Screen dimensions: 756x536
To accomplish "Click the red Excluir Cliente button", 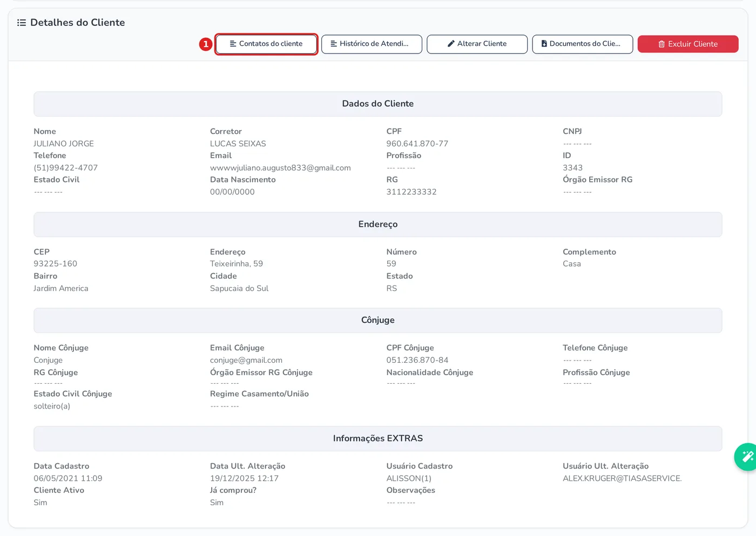I will click(688, 44).
